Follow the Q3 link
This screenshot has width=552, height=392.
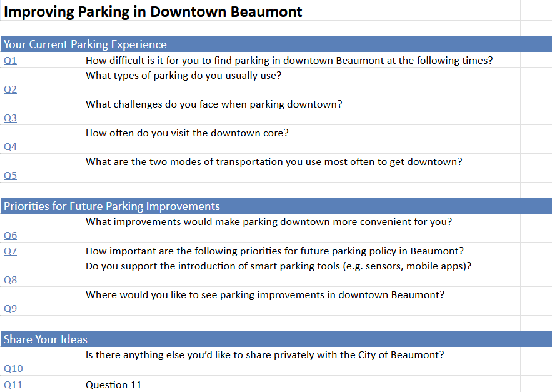click(10, 118)
